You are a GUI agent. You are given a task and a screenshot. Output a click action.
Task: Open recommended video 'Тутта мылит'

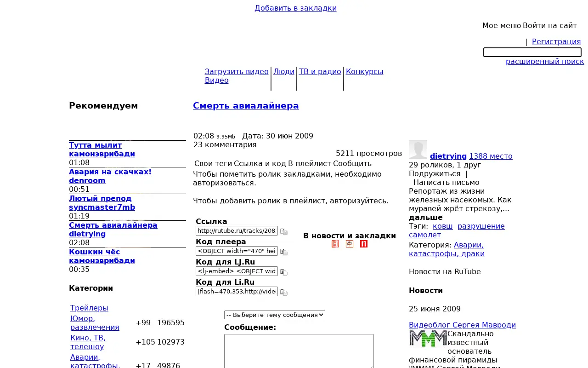(x=96, y=145)
